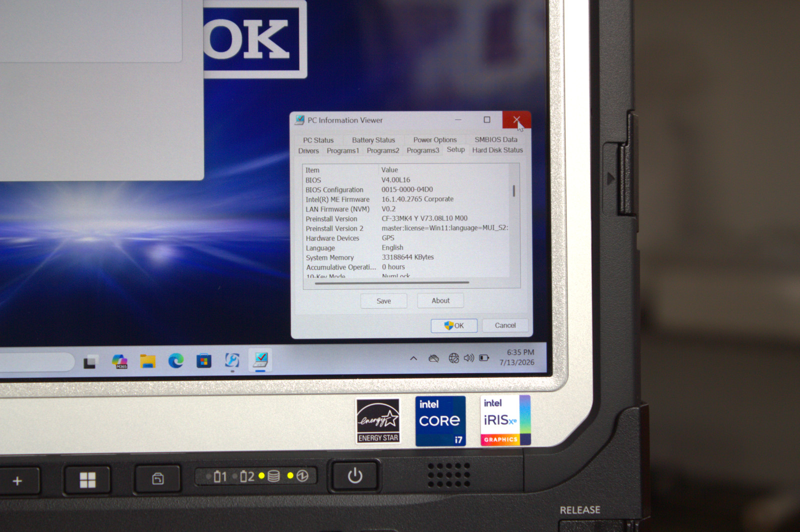
Task: Select the Preinstall Version row
Action: (406, 219)
